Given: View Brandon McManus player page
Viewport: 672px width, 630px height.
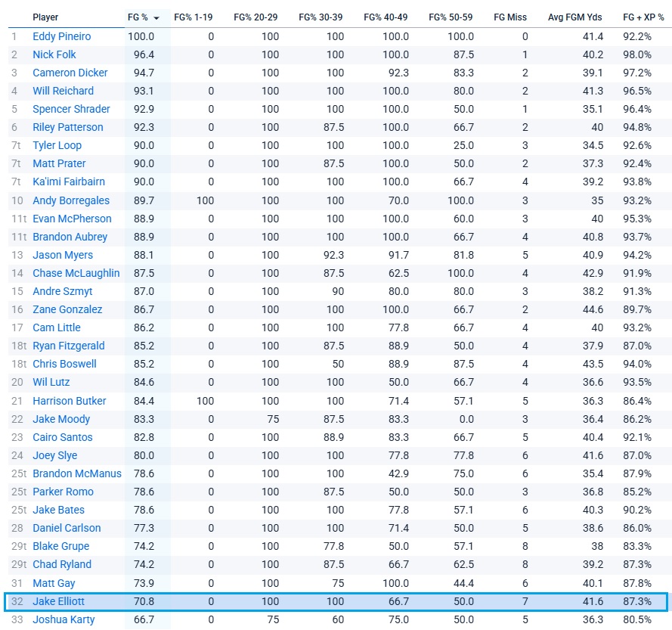Looking at the screenshot, I should click(75, 473).
